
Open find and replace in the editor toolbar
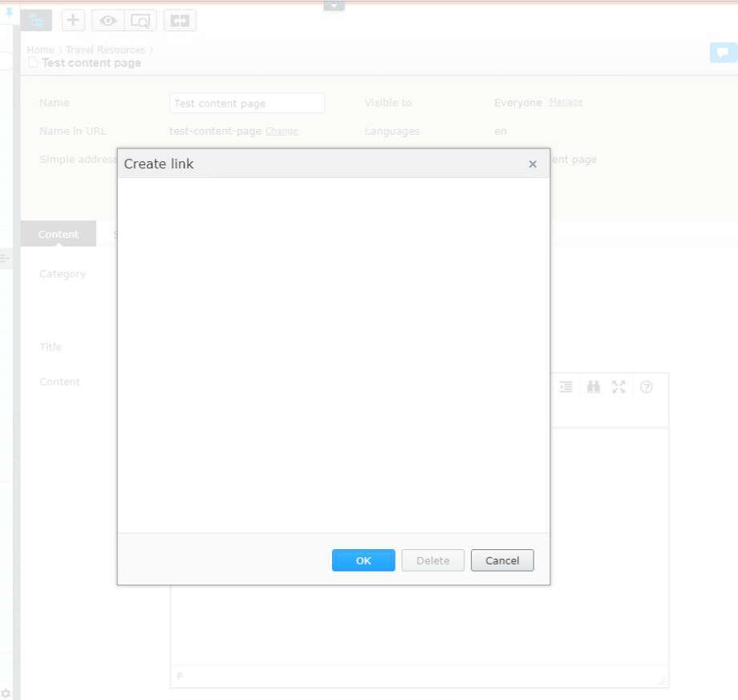pos(592,387)
